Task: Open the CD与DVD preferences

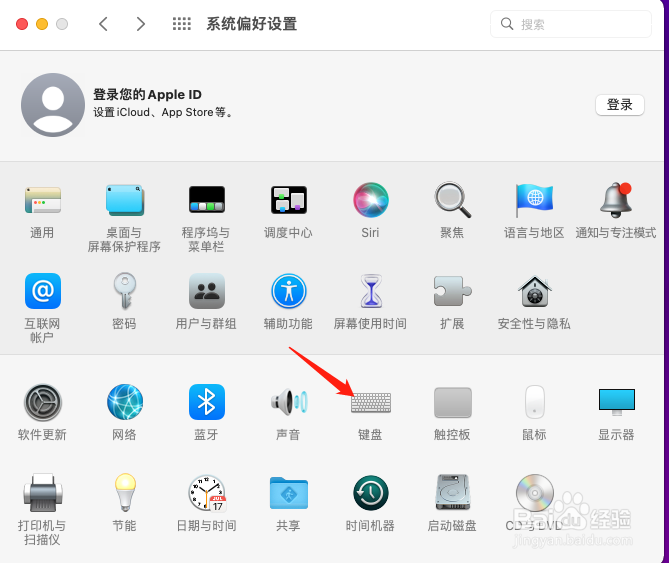Action: pyautogui.click(x=534, y=493)
